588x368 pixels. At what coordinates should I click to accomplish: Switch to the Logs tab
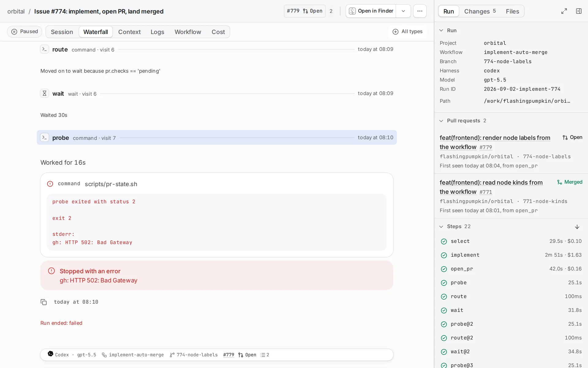(x=157, y=32)
